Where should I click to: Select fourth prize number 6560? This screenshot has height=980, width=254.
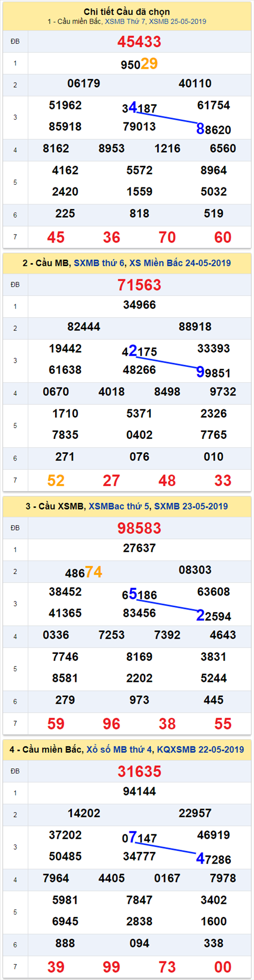[223, 149]
